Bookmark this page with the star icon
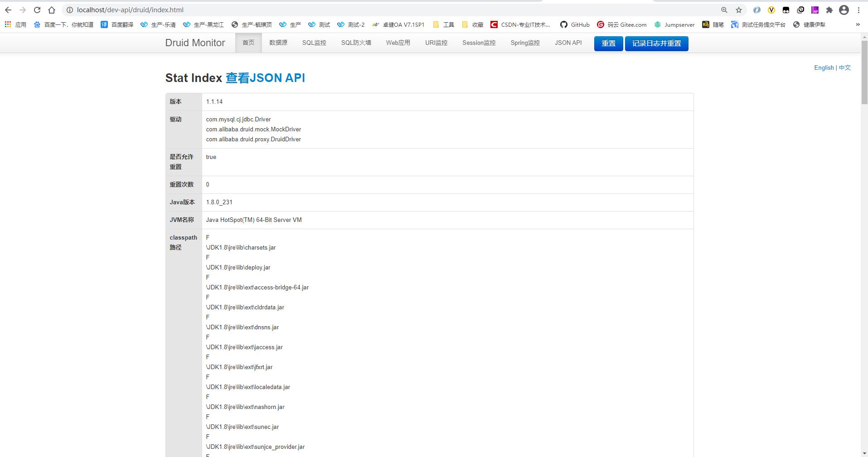868x457 pixels. click(739, 10)
